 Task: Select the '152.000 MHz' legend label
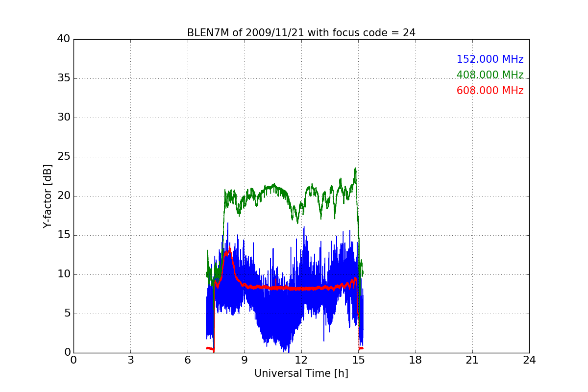click(490, 59)
